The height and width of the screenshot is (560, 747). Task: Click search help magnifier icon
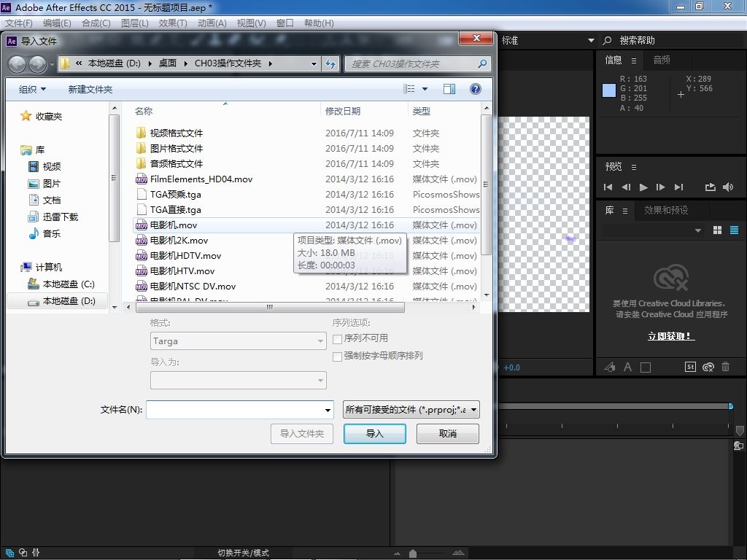point(608,41)
